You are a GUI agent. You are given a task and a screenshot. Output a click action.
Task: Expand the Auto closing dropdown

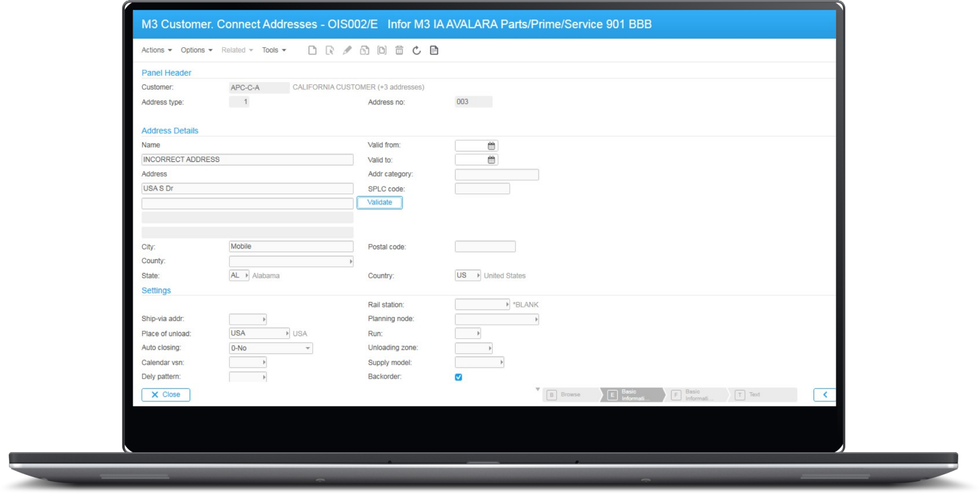(x=308, y=348)
